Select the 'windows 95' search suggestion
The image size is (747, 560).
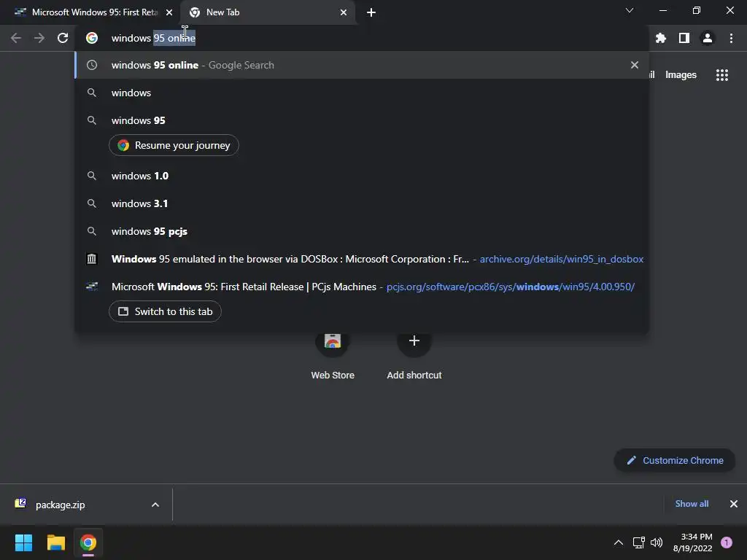pos(362,120)
